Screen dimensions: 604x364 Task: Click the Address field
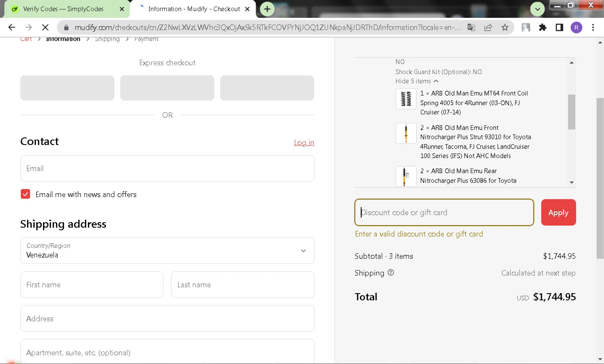[x=167, y=318]
